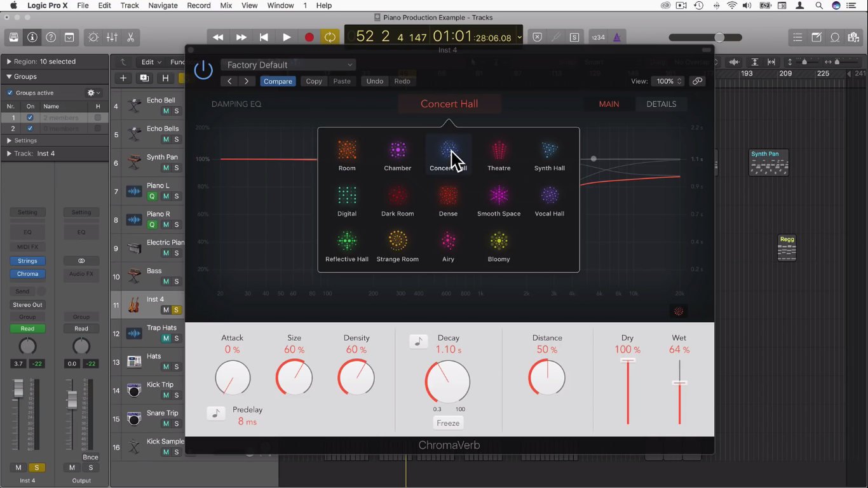This screenshot has width=868, height=488.
Task: Open the Mix menu
Action: (x=226, y=5)
